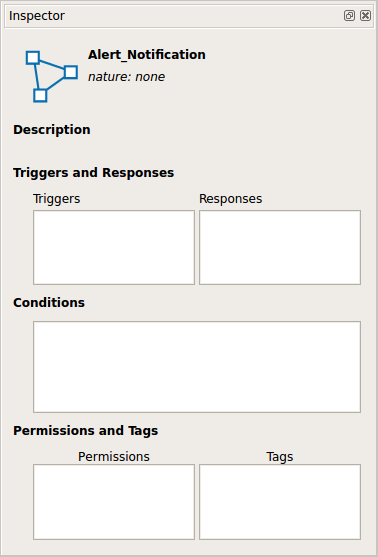Click inside the Conditions list area
Screen dimensions: 378x557
pos(197,367)
